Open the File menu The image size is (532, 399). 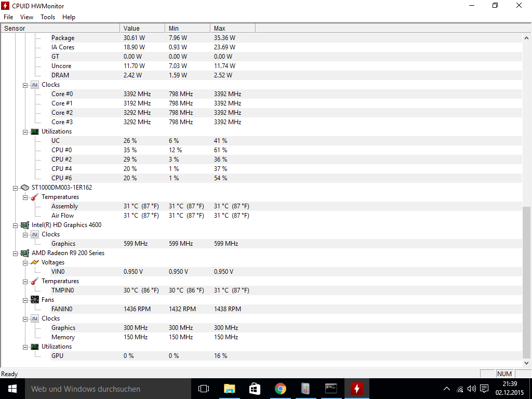[x=8, y=17]
